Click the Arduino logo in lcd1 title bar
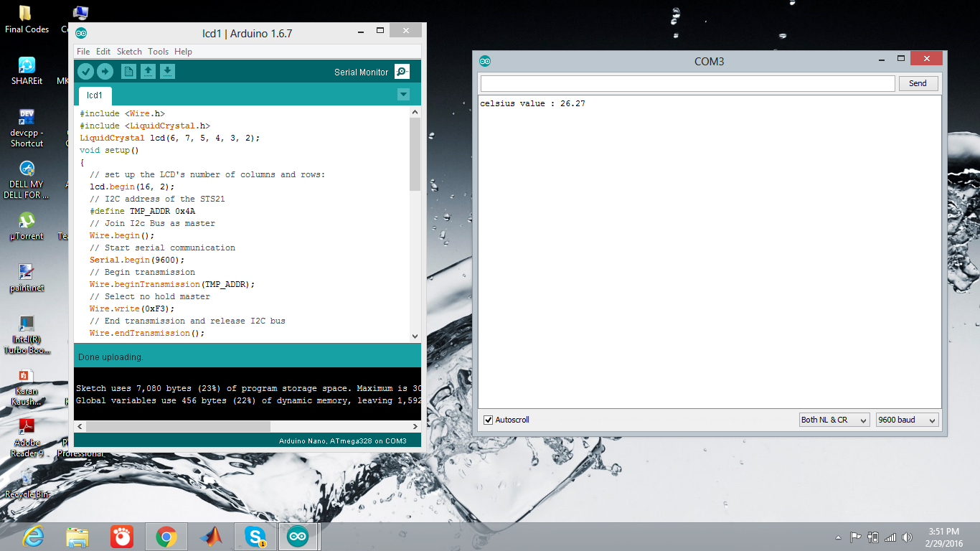Screen dimensions: 980x551 pos(82,33)
